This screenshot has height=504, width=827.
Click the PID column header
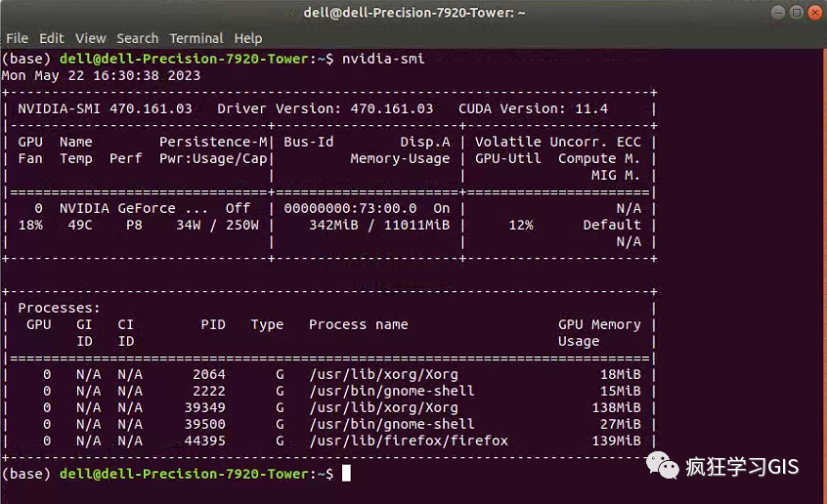coord(213,324)
